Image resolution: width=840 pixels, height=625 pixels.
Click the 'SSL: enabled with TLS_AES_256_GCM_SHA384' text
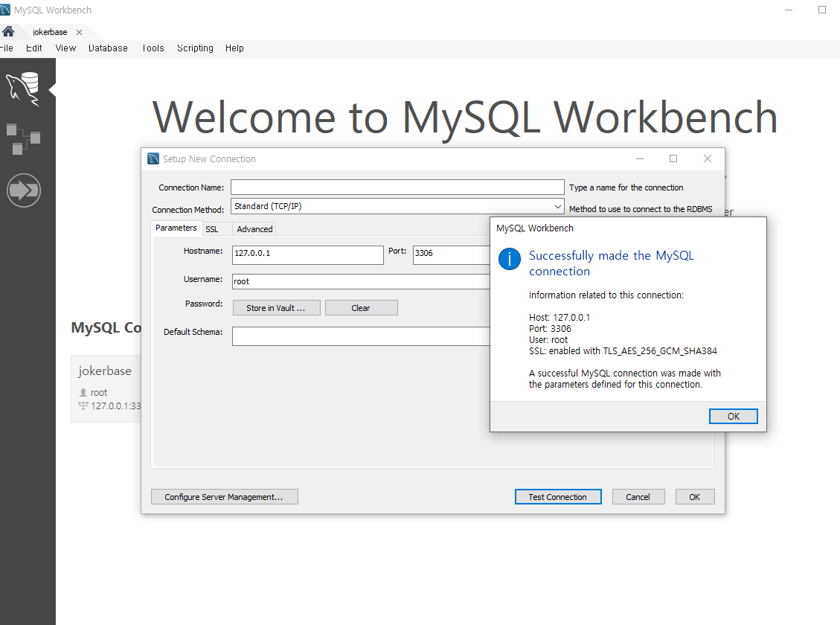pyautogui.click(x=623, y=350)
